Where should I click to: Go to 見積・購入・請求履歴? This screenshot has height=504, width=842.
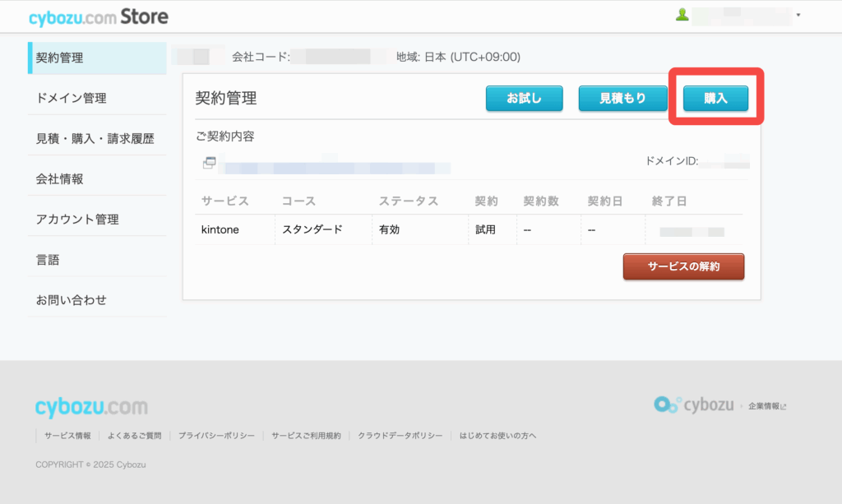click(95, 139)
